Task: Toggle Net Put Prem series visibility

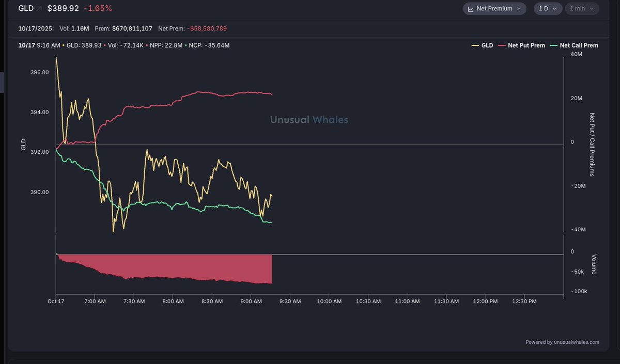Action: [525, 45]
